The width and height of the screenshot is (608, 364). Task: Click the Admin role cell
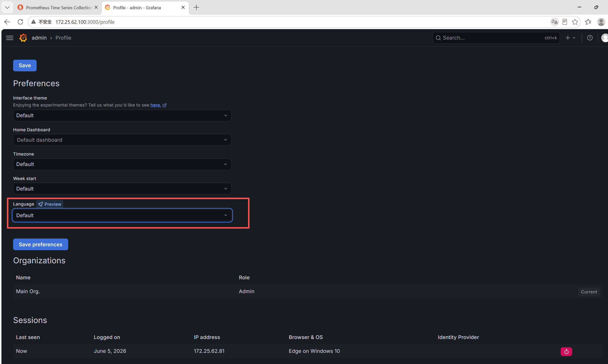[x=247, y=291]
